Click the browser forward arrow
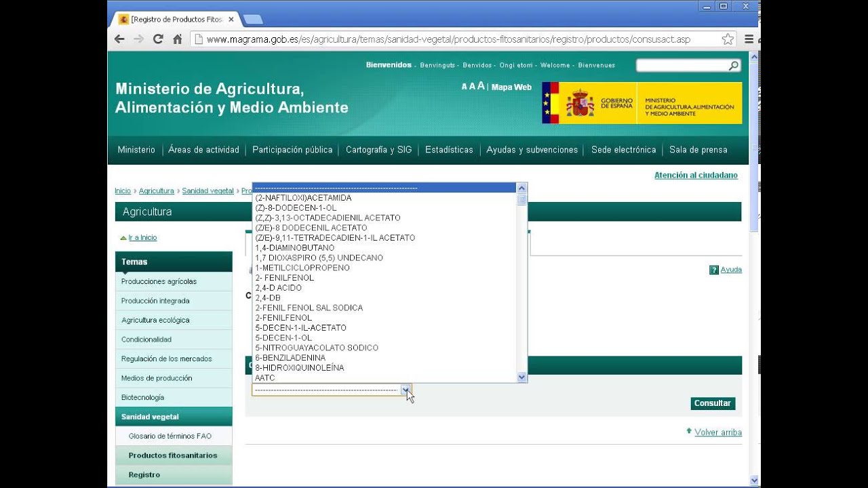This screenshot has height=488, width=868. coord(138,39)
